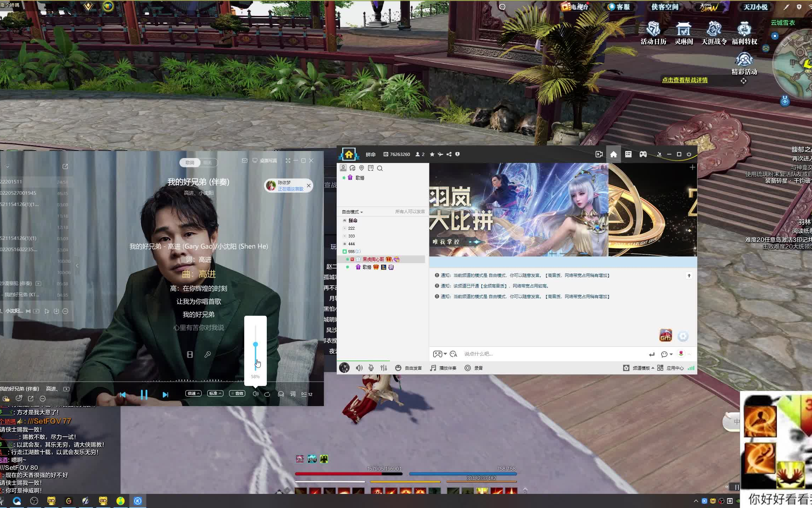Open more options ellipsis below the song title
Viewport: 812px width, 508px height.
[43, 399]
